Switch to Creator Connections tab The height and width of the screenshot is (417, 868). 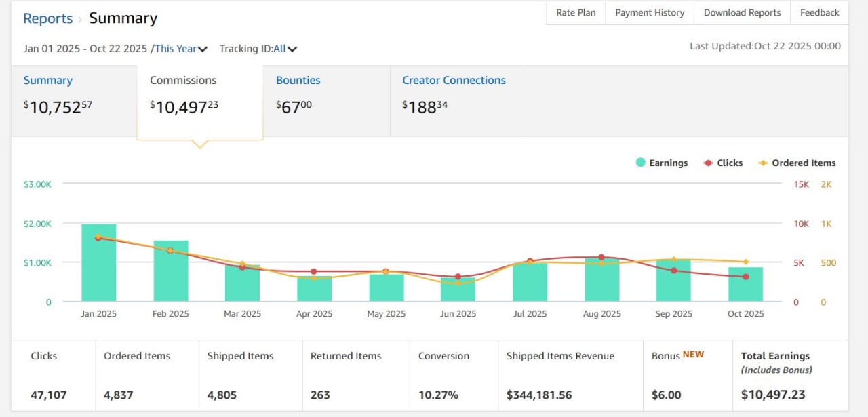pos(454,80)
